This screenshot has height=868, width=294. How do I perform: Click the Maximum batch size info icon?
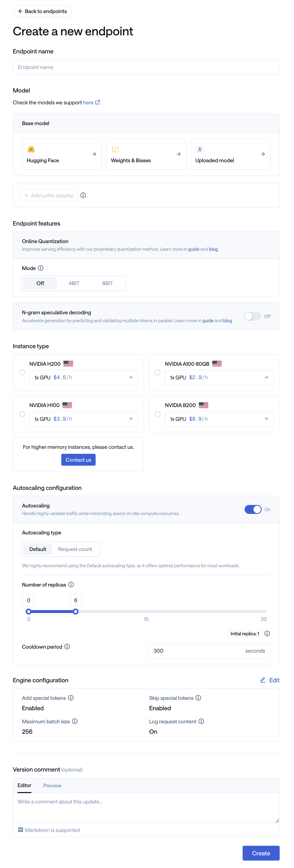tap(75, 721)
